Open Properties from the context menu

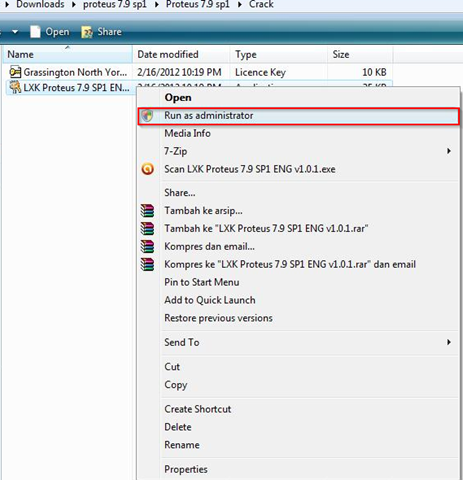[x=186, y=470]
